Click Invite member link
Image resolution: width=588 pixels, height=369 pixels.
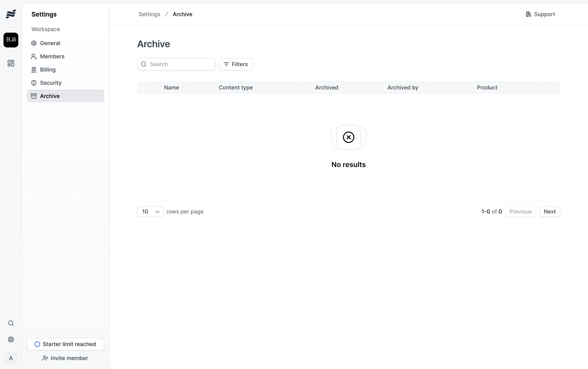(x=65, y=358)
